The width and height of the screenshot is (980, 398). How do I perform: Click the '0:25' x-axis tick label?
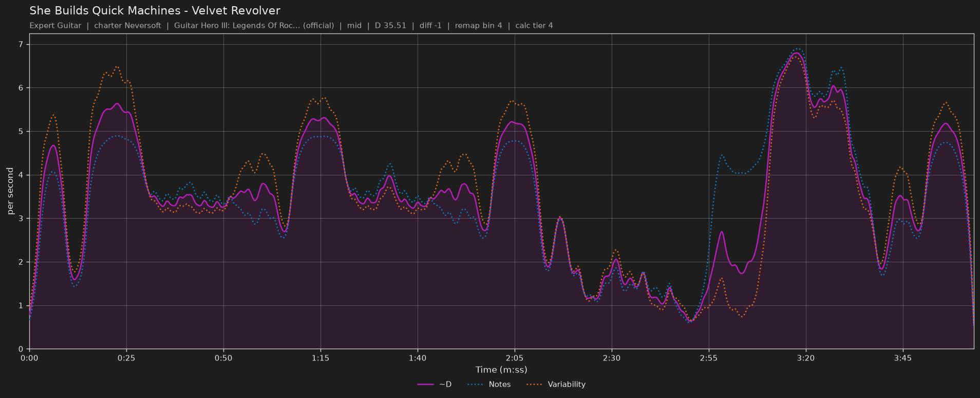126,358
